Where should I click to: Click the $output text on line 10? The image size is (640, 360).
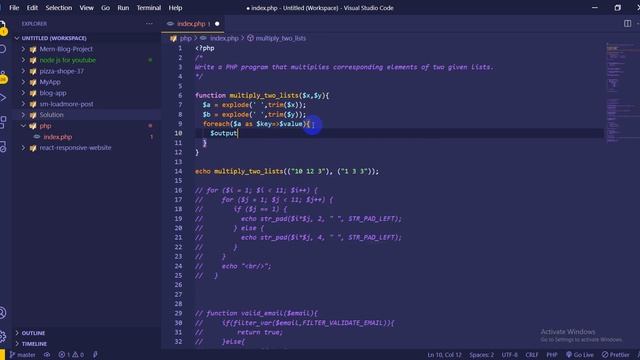223,133
